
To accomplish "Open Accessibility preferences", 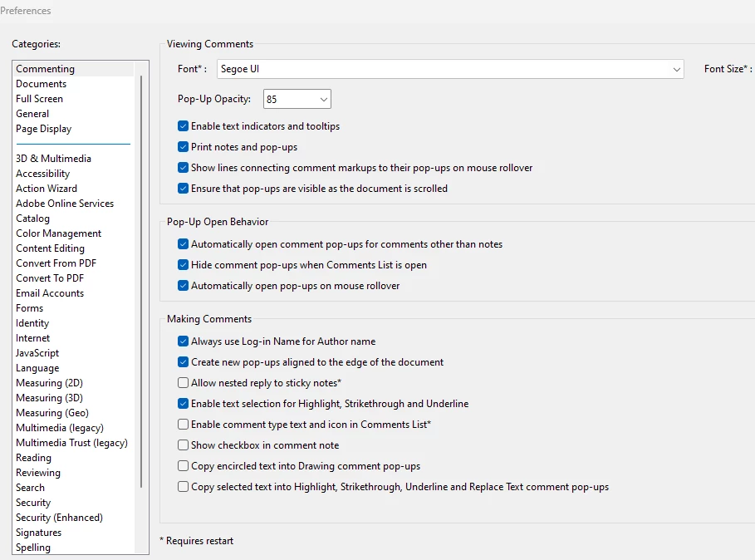I will click(x=74, y=174).
